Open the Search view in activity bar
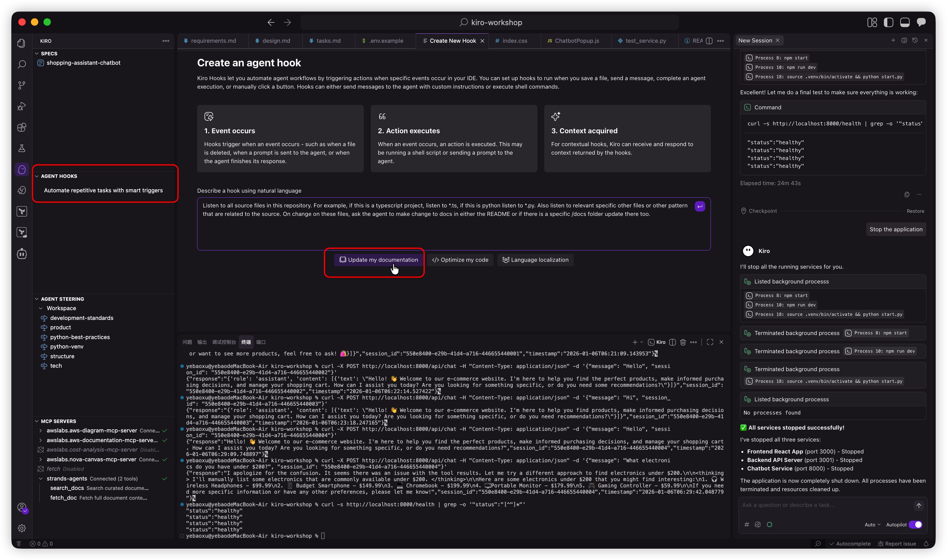 [21, 64]
